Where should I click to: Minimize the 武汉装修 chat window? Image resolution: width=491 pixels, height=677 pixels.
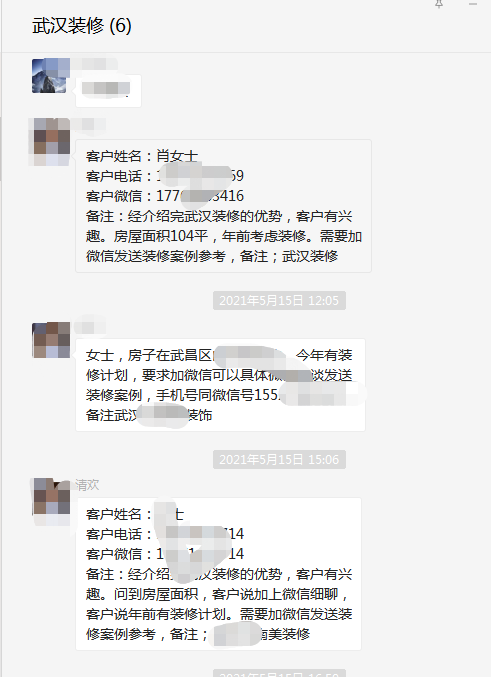pos(473,4)
